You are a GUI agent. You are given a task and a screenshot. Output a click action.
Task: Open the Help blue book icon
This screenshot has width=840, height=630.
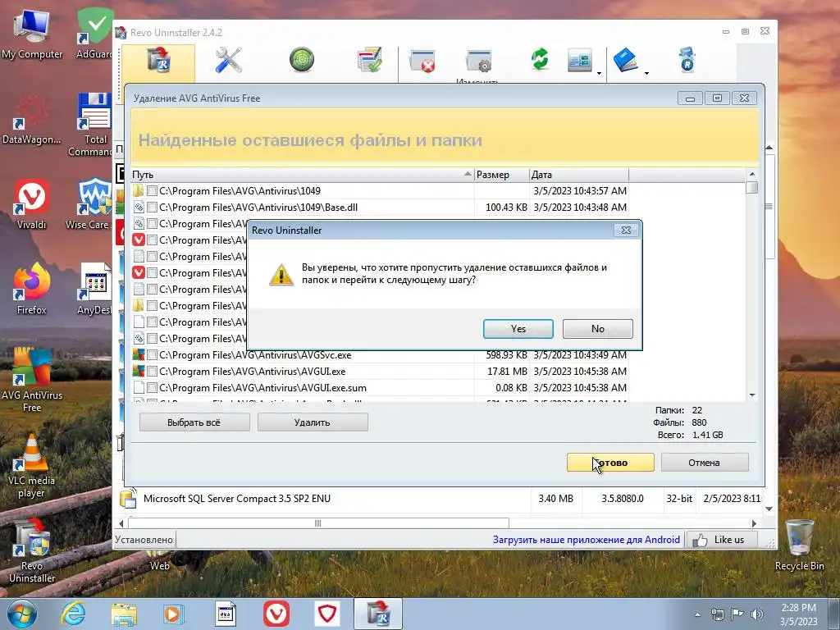(625, 59)
